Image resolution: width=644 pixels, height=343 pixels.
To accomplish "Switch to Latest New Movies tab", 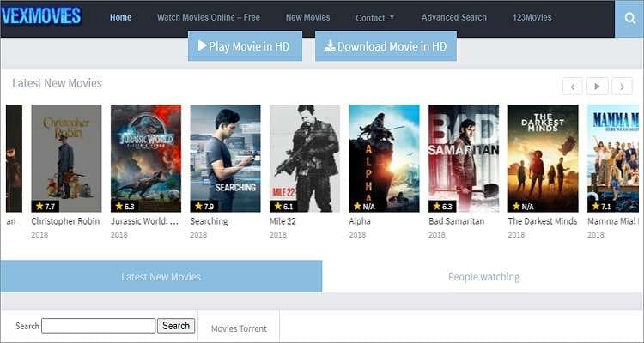I will pos(161,276).
